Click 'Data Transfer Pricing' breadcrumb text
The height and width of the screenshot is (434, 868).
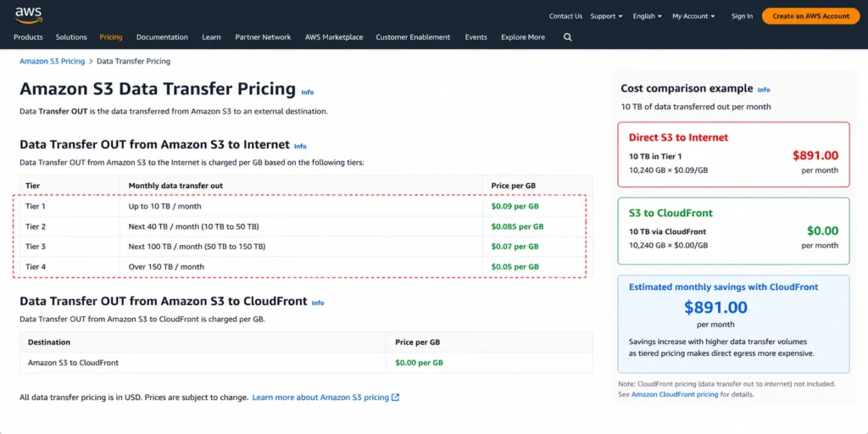click(x=133, y=61)
